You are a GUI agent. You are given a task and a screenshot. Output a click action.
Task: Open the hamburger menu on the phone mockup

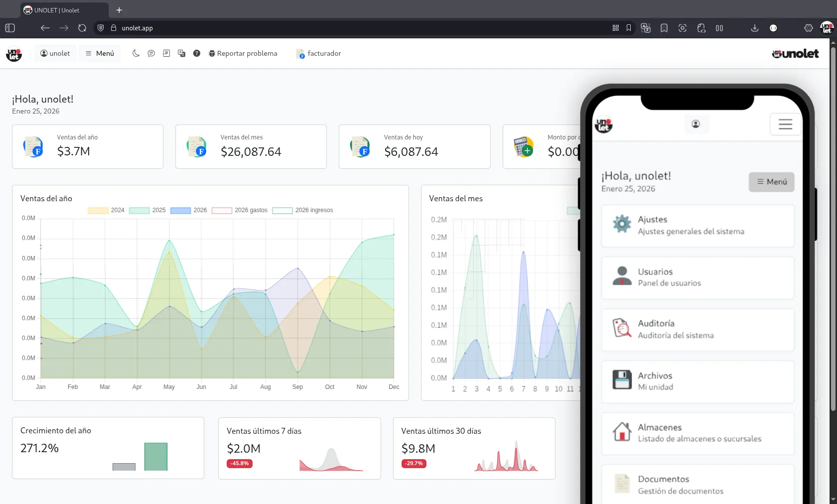point(785,124)
